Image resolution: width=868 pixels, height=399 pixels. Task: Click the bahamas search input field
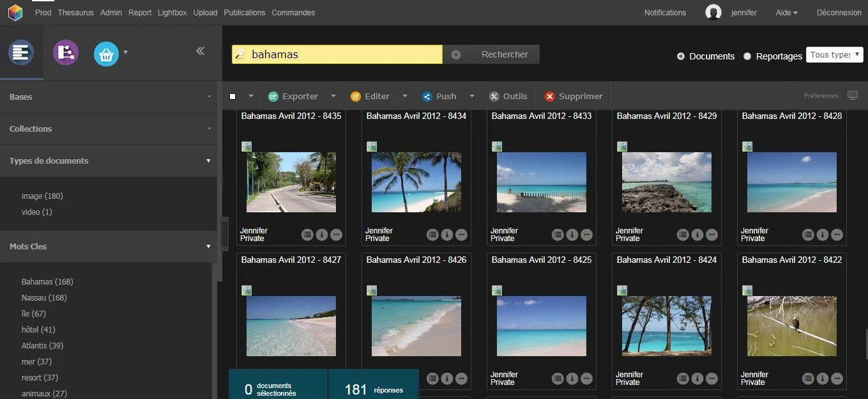pos(337,55)
